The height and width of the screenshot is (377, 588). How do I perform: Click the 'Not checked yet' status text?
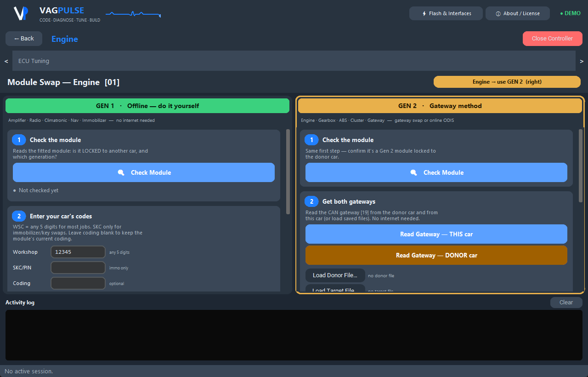point(39,190)
